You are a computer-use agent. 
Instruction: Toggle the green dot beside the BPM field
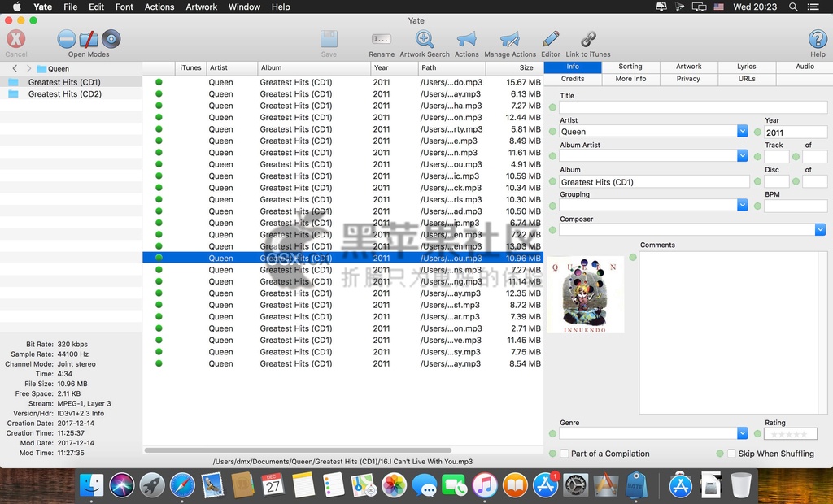tap(757, 206)
